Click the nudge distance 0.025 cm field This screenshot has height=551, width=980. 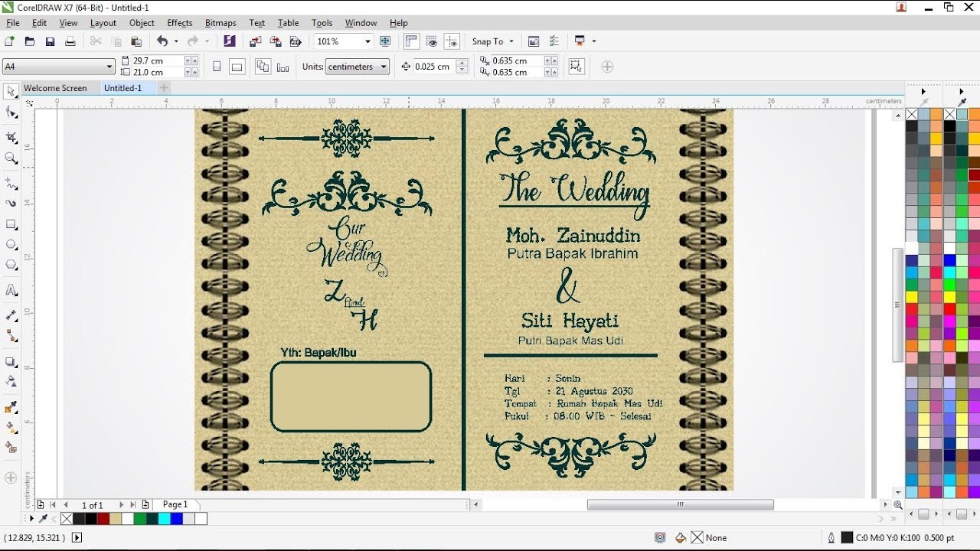[434, 67]
